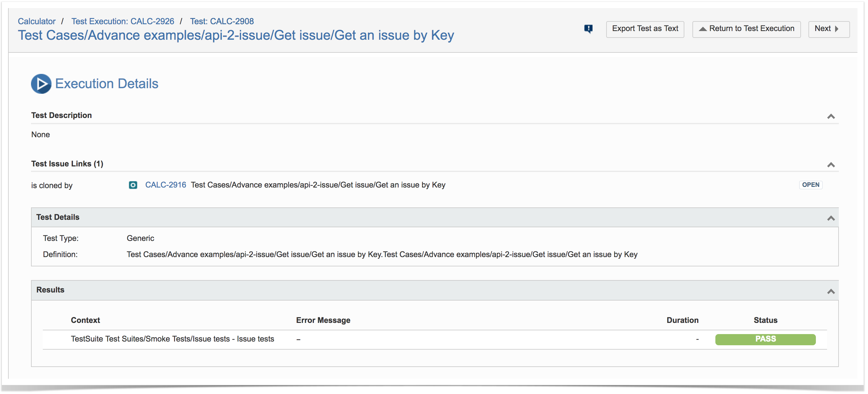Click the Test Description heading

[61, 115]
